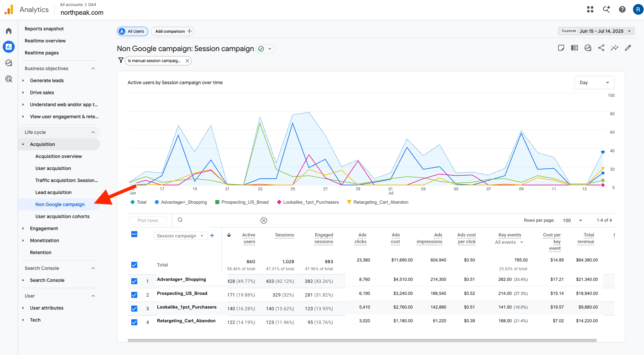Viewport: 644px width, 355px height.
Task: Click the Share this report icon
Action: (601, 48)
